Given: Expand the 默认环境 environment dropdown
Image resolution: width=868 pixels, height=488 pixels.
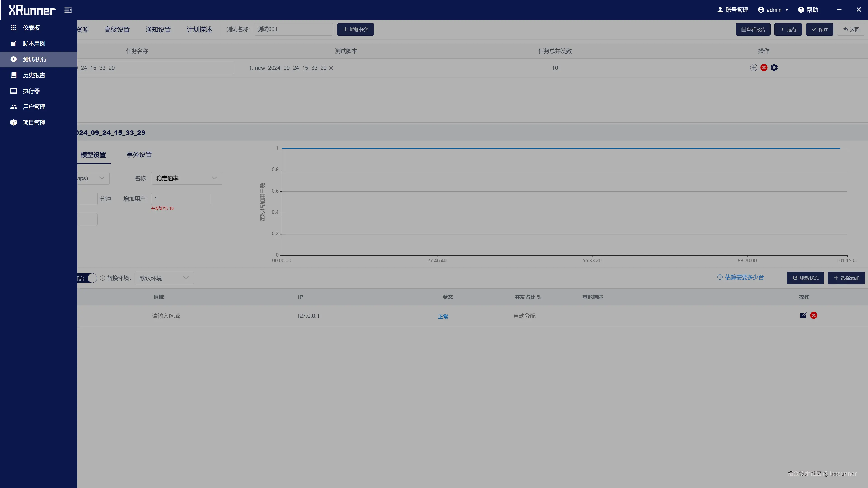Looking at the screenshot, I should 164,278.
